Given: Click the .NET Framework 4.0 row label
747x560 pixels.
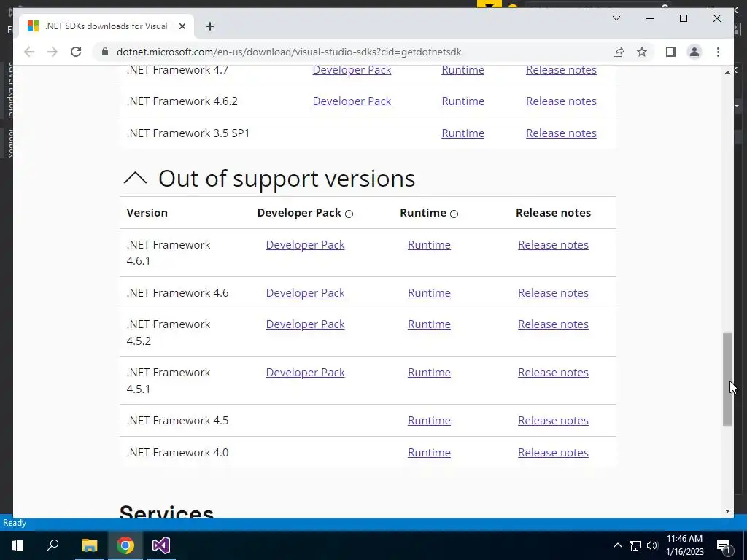Looking at the screenshot, I should (x=177, y=452).
